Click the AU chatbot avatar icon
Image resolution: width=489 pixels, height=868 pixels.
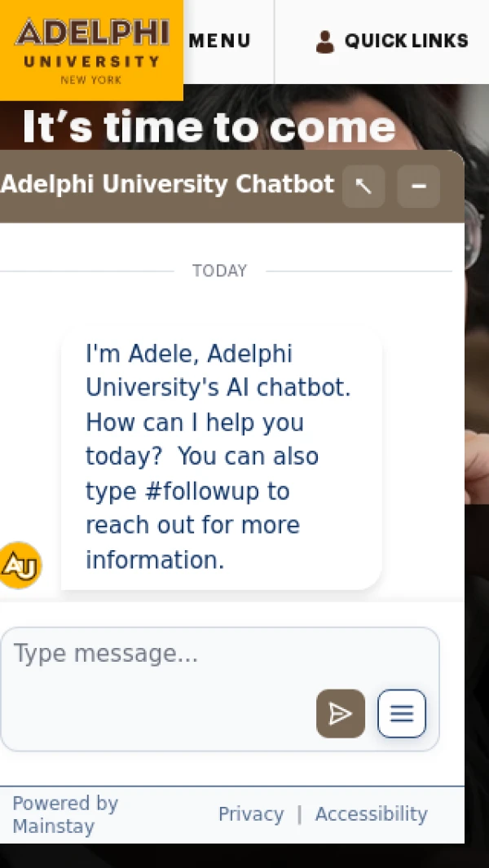[x=20, y=565]
